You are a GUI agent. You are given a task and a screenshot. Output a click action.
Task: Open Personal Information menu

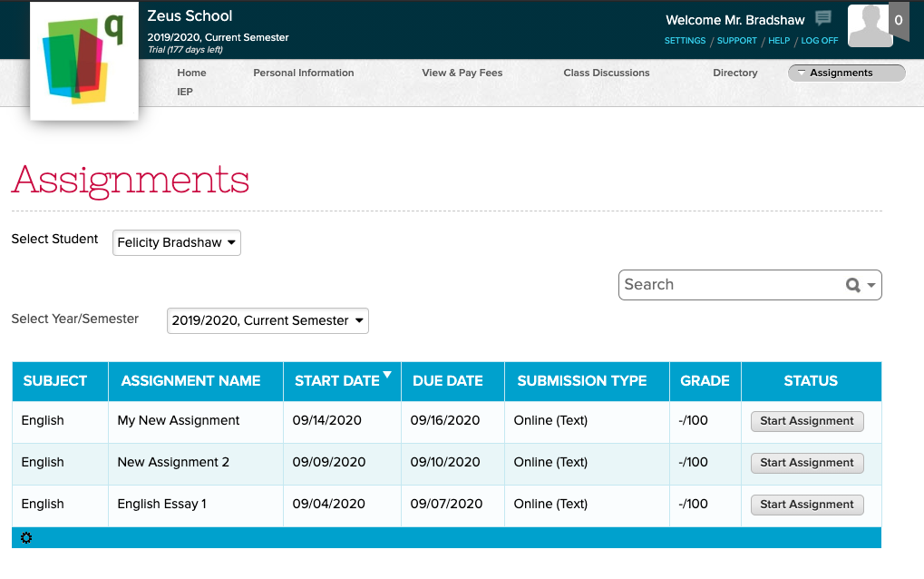tap(304, 74)
